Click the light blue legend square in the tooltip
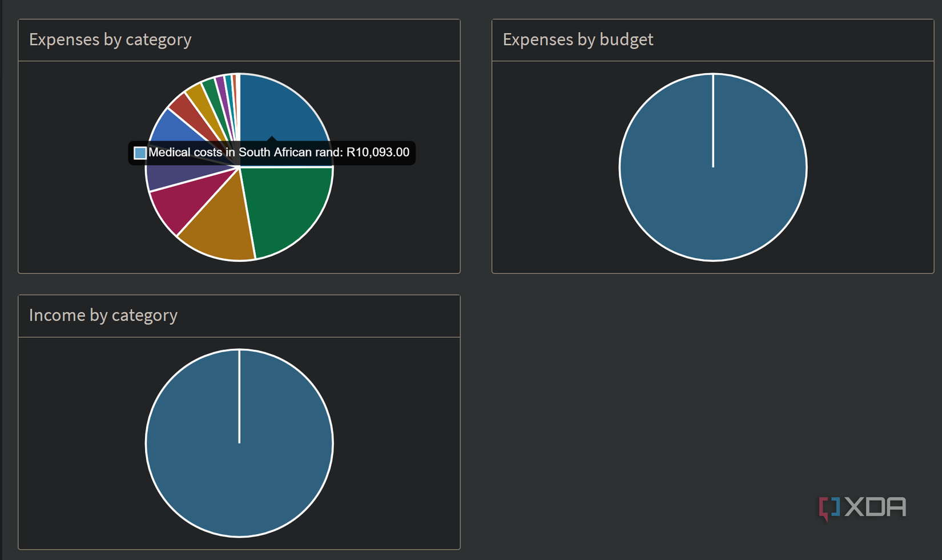 pyautogui.click(x=139, y=152)
